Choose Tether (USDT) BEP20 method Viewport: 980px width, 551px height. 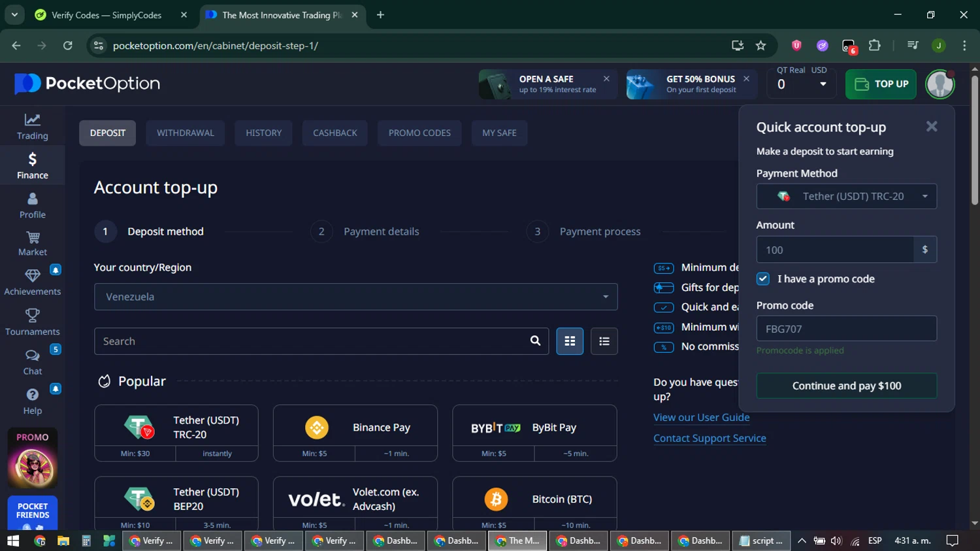pos(176,503)
